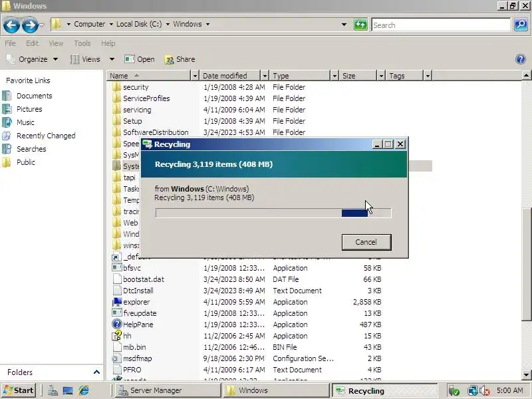Select the bootstat.dat file icon
The image size is (532, 399).
coord(117,279)
